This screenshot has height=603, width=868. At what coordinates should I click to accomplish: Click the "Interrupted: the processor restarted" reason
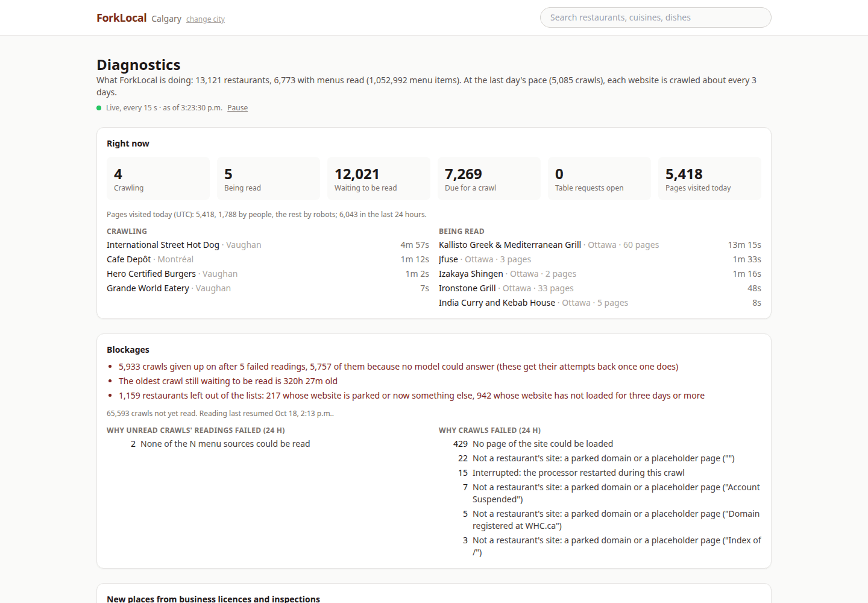(579, 473)
